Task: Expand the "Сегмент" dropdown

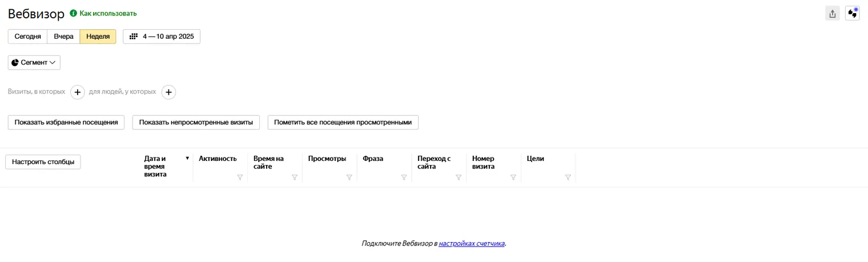Action: [x=34, y=63]
